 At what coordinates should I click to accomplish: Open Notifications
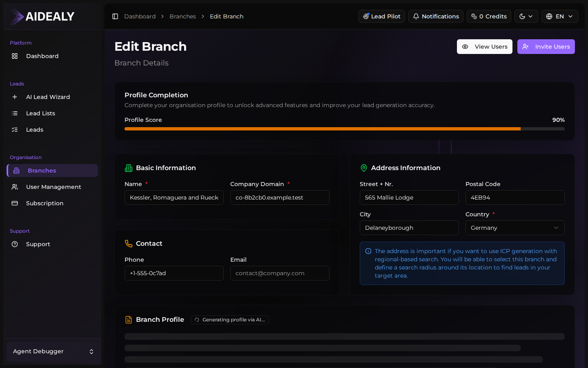tap(436, 16)
